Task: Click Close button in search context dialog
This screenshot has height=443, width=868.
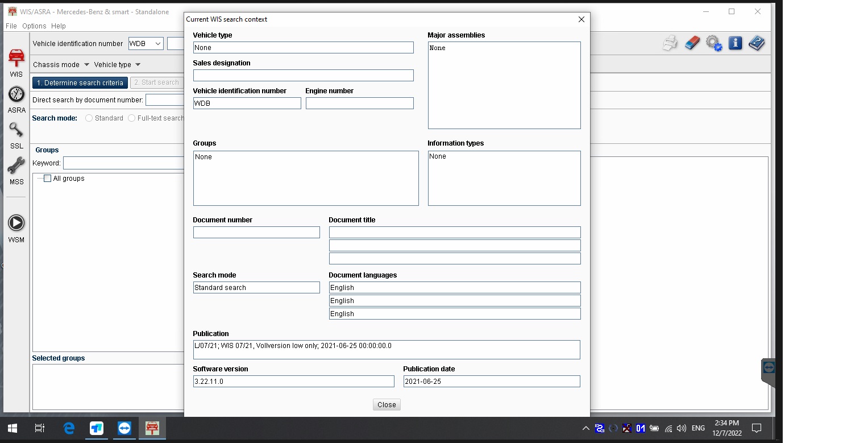Action: click(387, 405)
